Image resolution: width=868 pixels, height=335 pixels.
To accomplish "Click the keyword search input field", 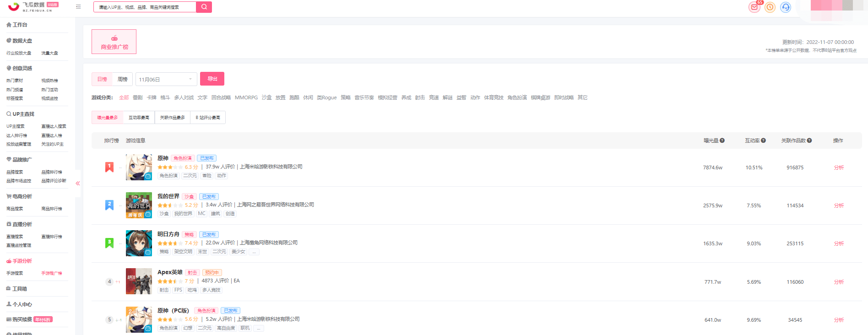I will (145, 7).
